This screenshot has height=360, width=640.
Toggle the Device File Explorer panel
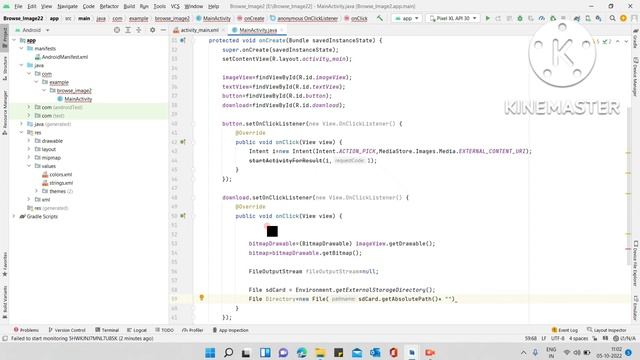pyautogui.click(x=636, y=263)
